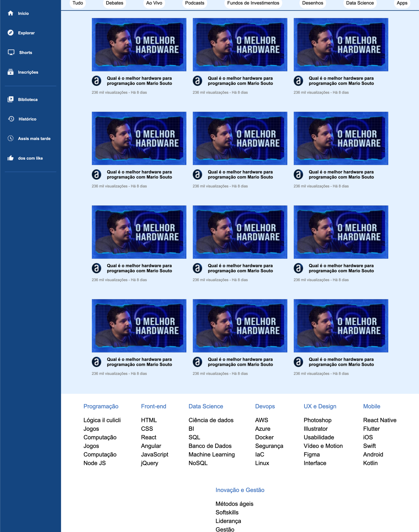
Task: Open Inscrições subscriptions icon
Action: [10, 72]
